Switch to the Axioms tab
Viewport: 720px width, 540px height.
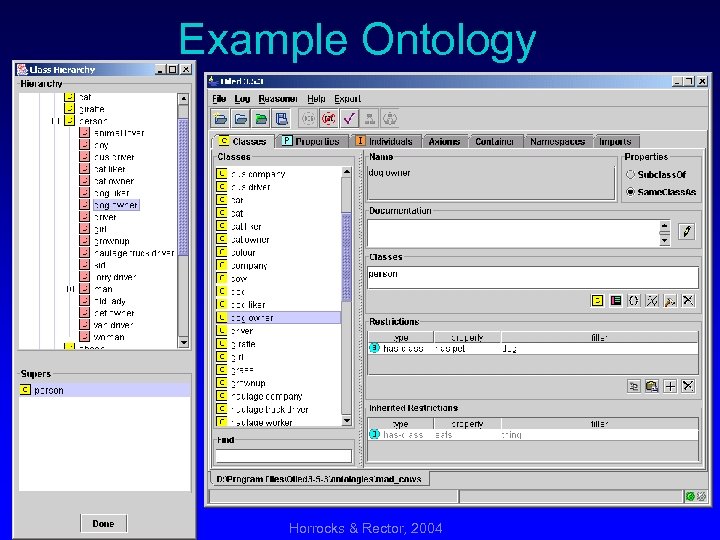tap(444, 141)
